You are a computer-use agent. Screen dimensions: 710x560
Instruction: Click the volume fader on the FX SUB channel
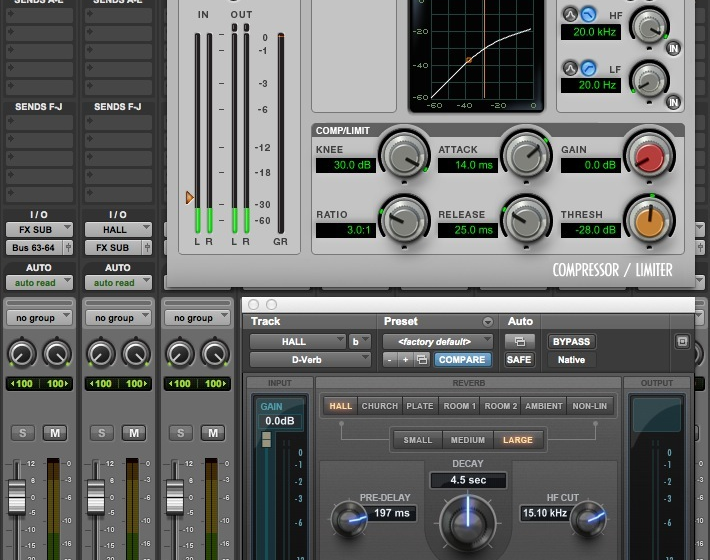pos(17,498)
